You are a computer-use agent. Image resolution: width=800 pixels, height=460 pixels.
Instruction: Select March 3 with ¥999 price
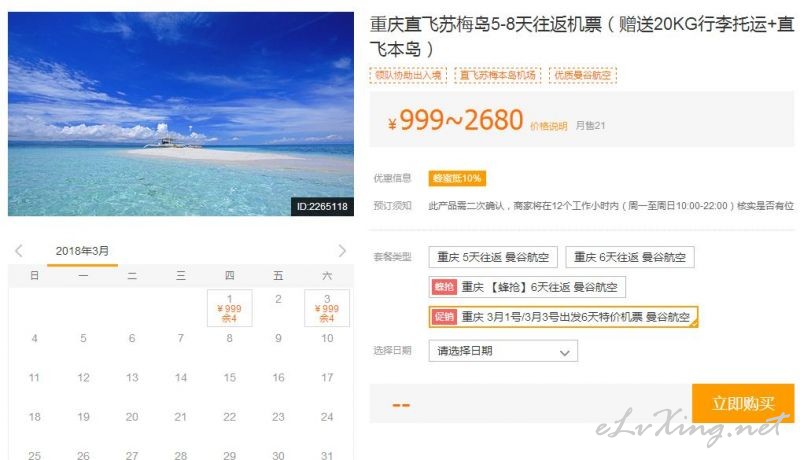click(x=327, y=308)
